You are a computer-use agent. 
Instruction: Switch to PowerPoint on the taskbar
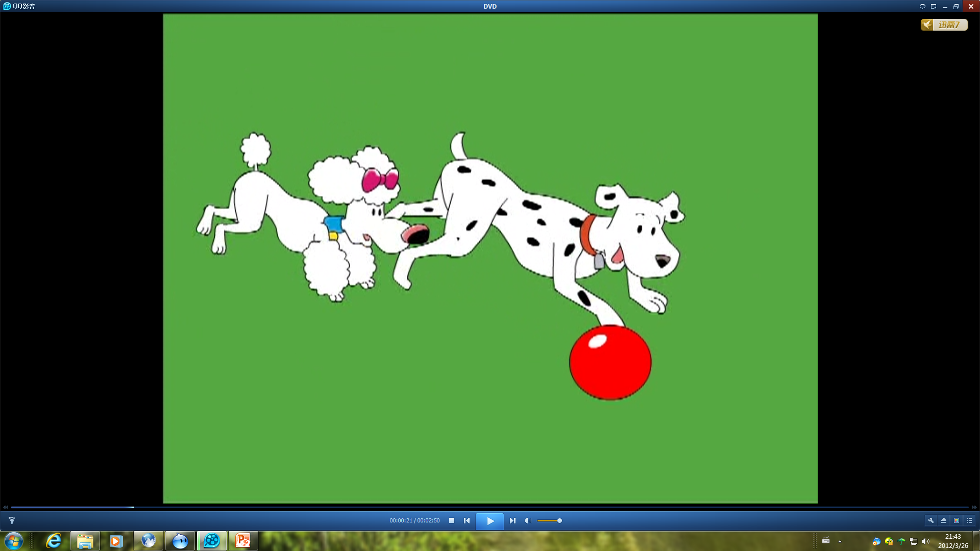[243, 541]
